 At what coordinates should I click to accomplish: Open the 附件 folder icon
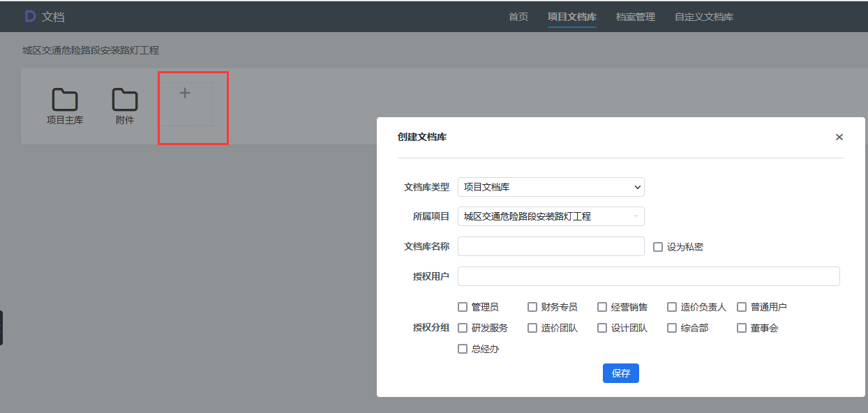click(x=125, y=100)
